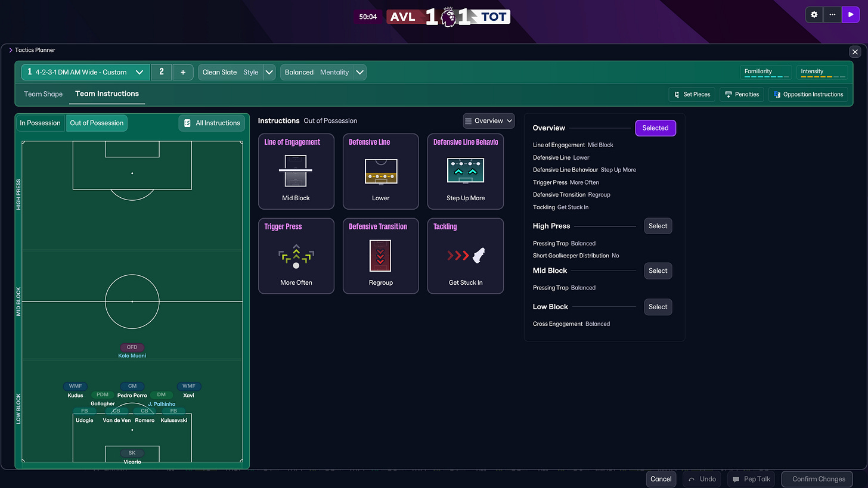Switch to tactic slot 2
The width and height of the screenshot is (868, 488).
pyautogui.click(x=162, y=72)
